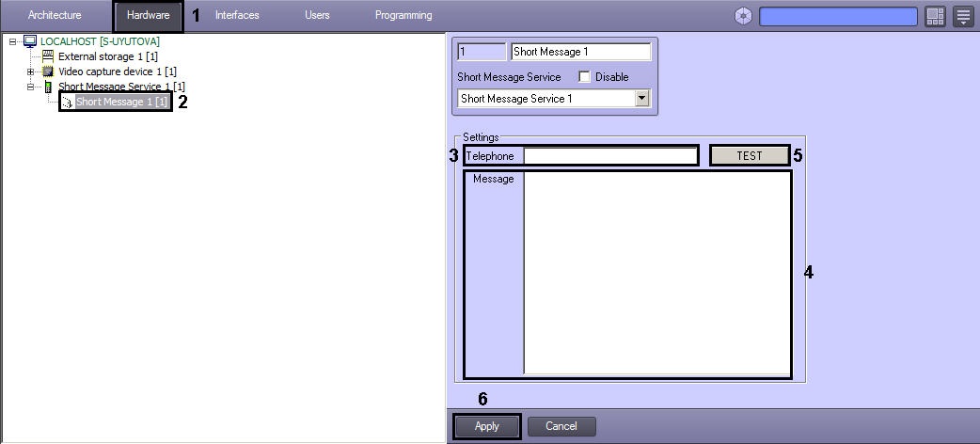Click the Short Message 1 item icon
The image size is (980, 444).
click(x=68, y=102)
